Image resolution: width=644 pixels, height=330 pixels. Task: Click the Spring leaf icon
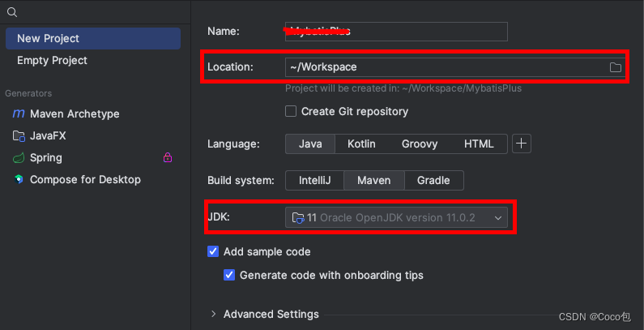[x=19, y=158]
